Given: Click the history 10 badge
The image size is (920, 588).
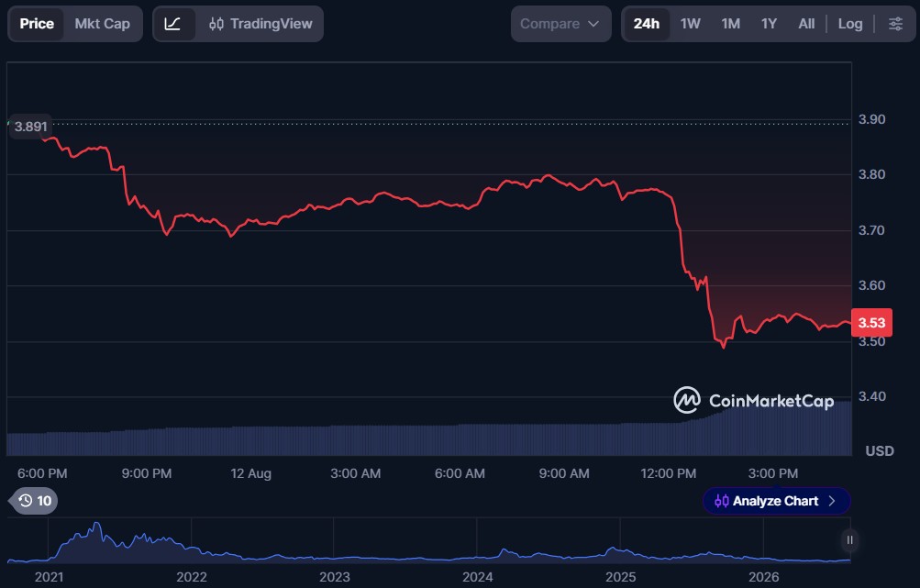Looking at the screenshot, I should tap(35, 501).
